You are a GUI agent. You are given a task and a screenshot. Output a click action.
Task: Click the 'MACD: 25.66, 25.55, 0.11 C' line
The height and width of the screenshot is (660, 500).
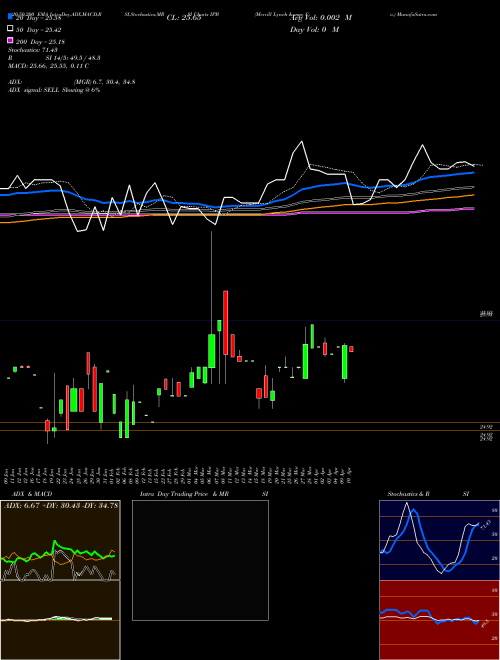48,66
